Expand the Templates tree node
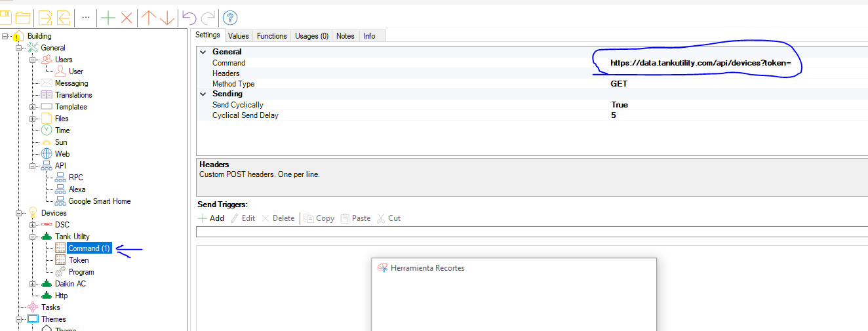The image size is (868, 331). [x=33, y=107]
